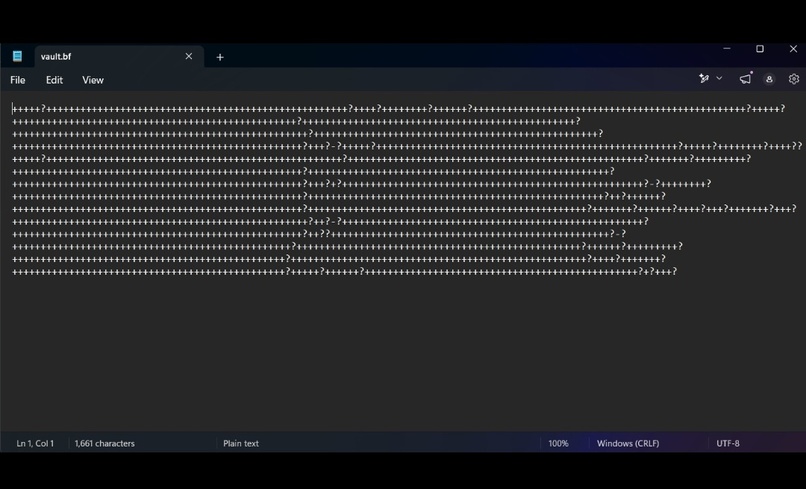Click the Ln 1, Col 1 status indicator
This screenshot has width=806, height=489.
click(x=35, y=443)
